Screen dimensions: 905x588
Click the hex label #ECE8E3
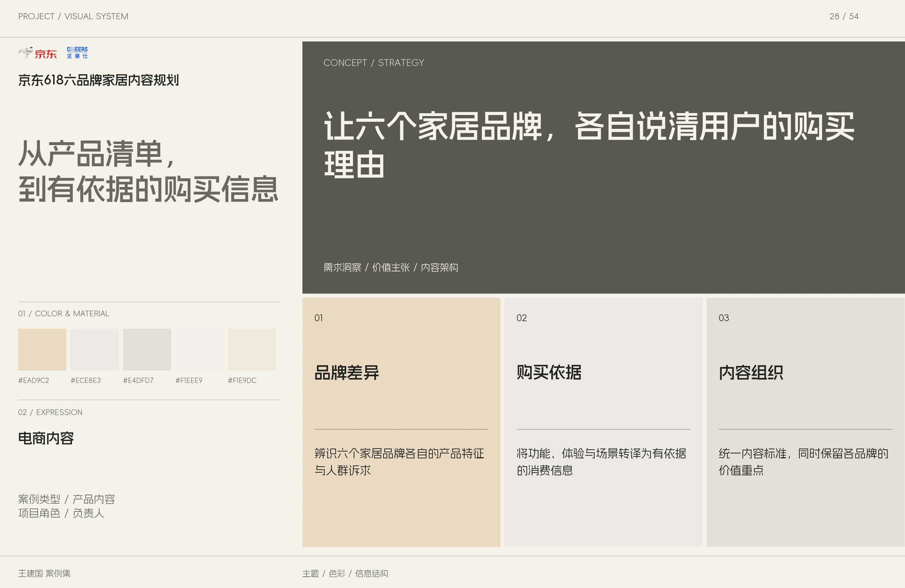pos(86,380)
